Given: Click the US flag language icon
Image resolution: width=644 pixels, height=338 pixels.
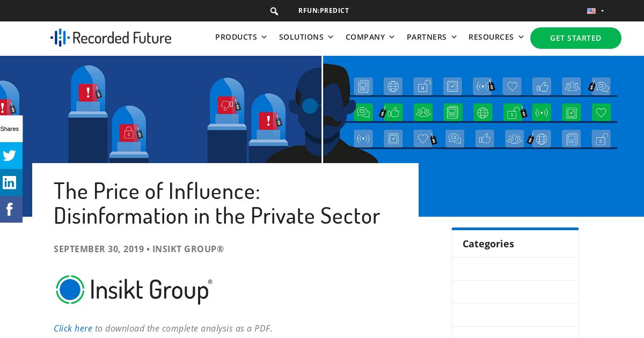Looking at the screenshot, I should 591,11.
